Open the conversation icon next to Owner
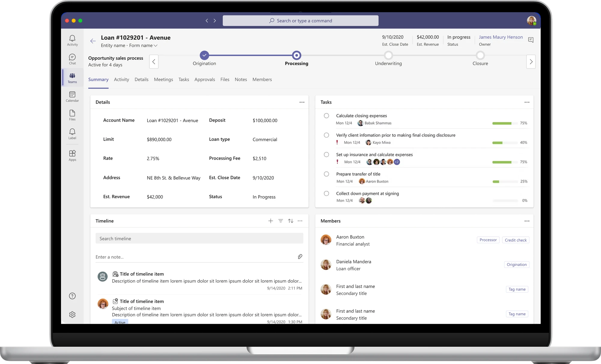The image size is (601, 364). point(531,40)
